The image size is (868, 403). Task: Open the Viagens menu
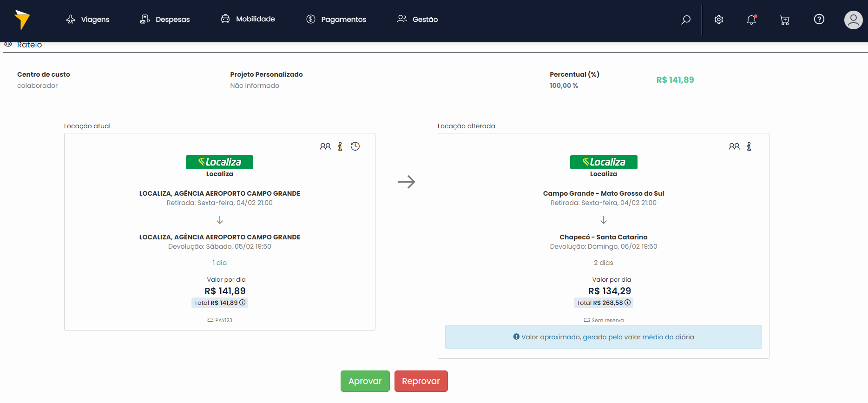click(x=88, y=20)
